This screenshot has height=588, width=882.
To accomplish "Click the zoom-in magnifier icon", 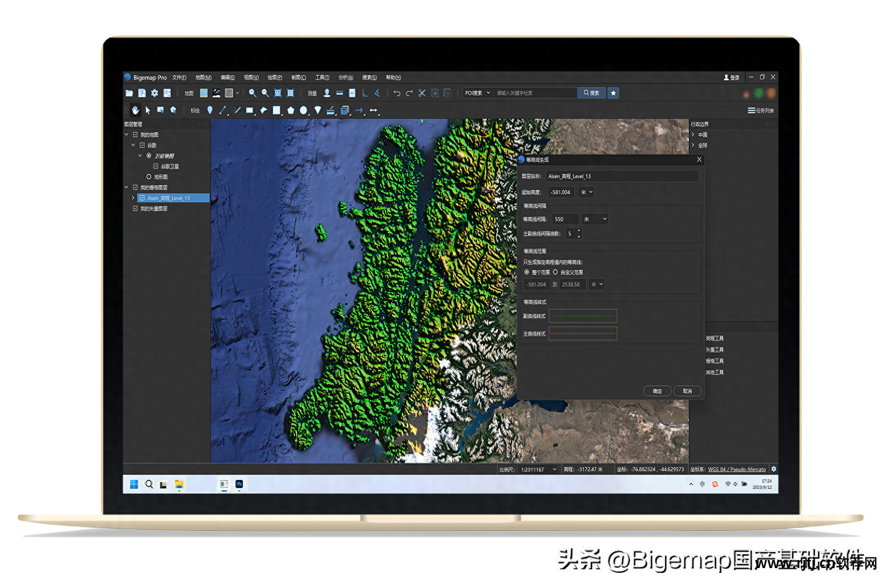I will [252, 93].
